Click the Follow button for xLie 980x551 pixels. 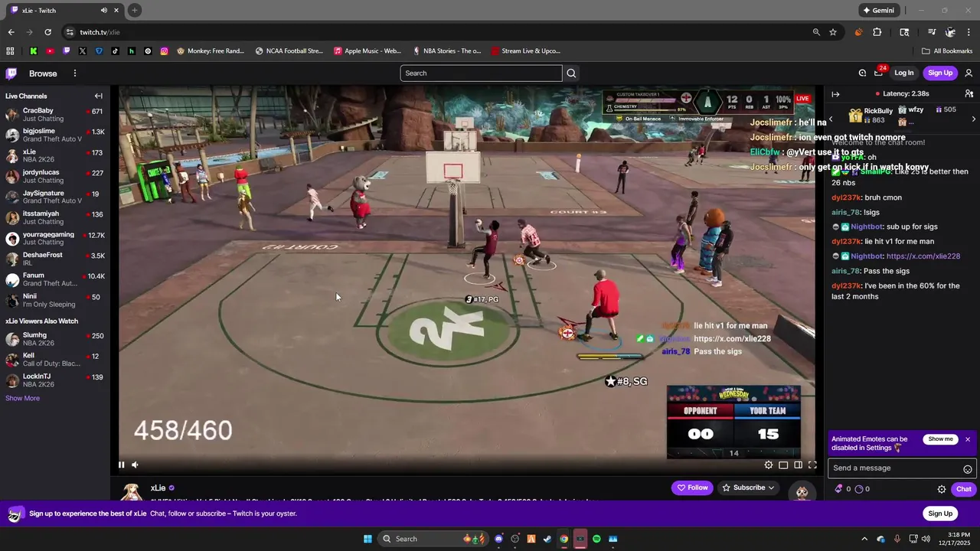[x=692, y=487]
